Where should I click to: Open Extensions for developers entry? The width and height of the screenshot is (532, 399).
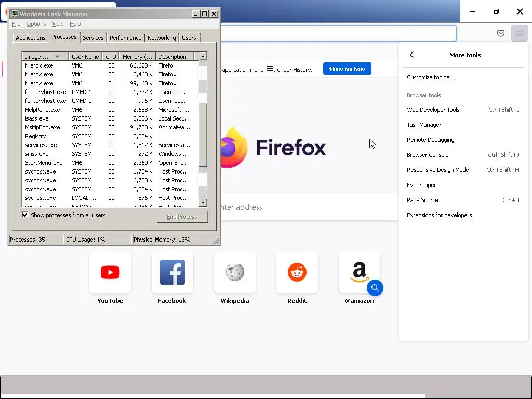(463, 215)
